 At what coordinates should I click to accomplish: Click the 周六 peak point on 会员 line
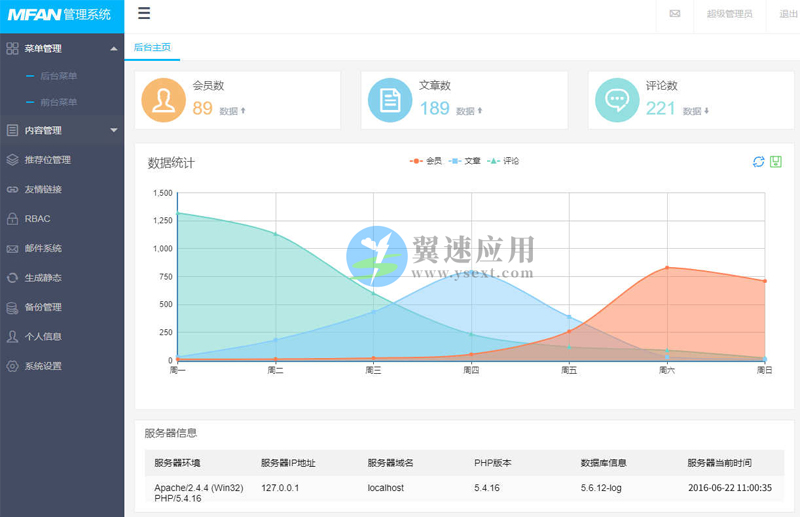pos(667,267)
